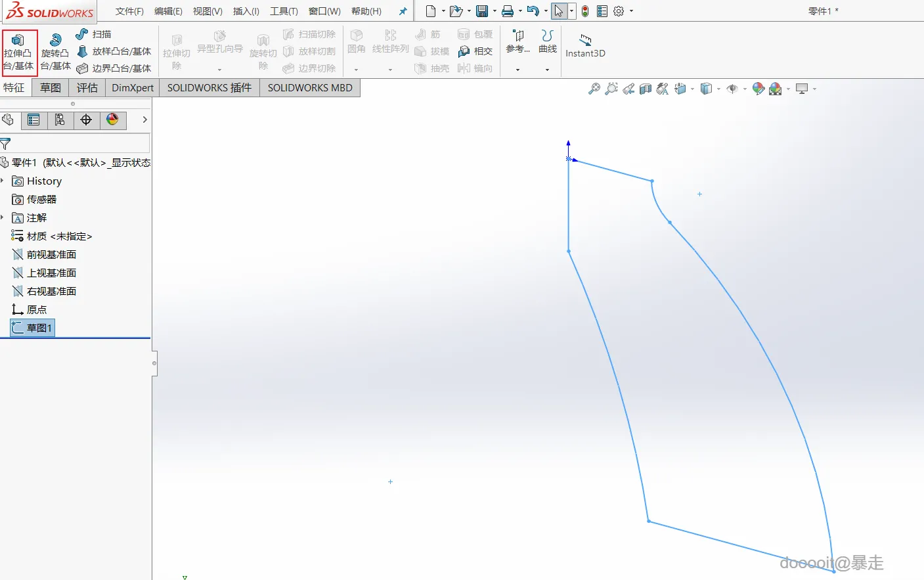Select Extruded Boss/Base (拉伸凸台/基体) tool

[19, 53]
